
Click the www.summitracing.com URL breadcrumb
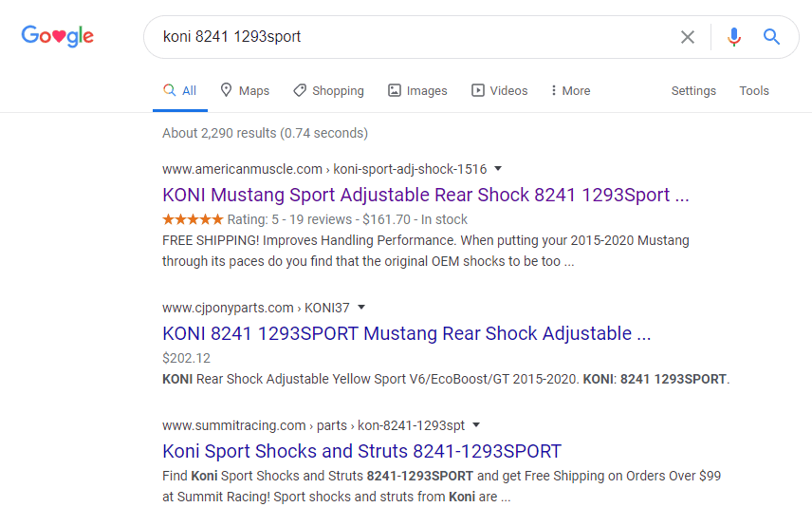(x=233, y=425)
